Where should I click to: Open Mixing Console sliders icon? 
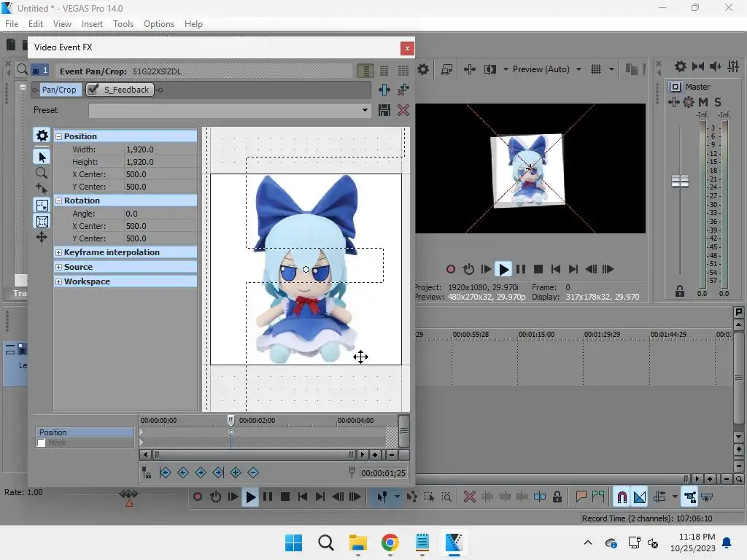pyautogui.click(x=733, y=66)
